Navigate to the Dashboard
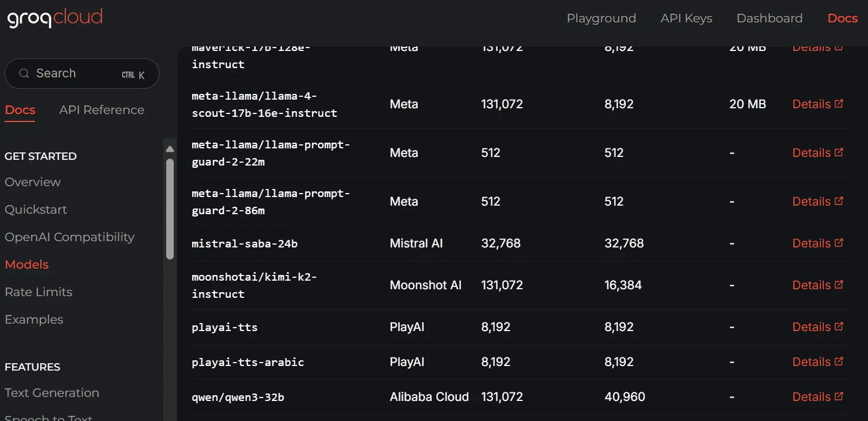 [x=769, y=18]
